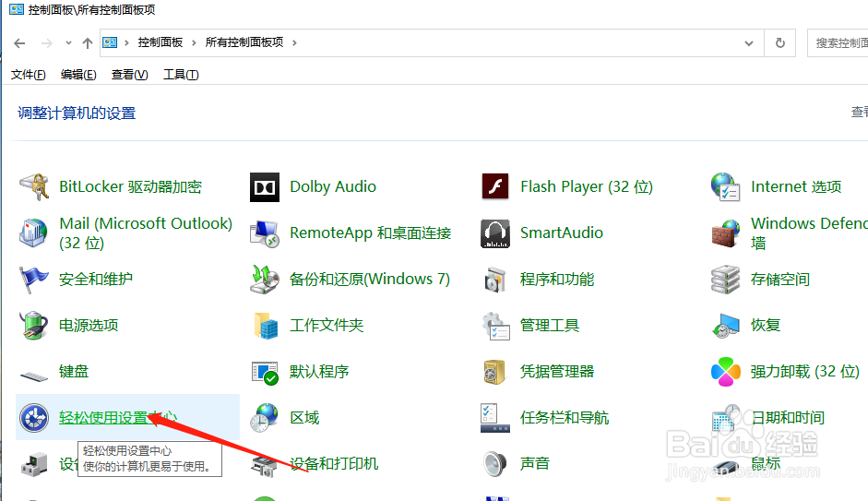Click the 恢复 link text
This screenshot has width=868, height=501.
766,325
